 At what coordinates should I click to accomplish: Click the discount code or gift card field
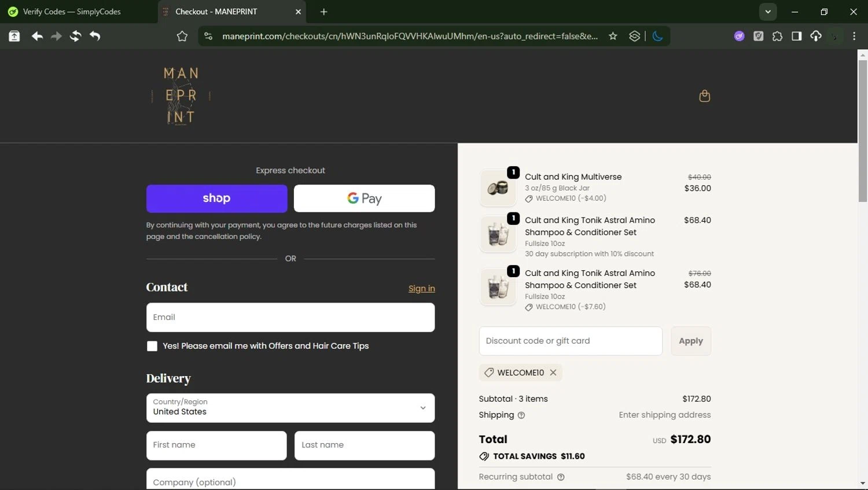571,341
